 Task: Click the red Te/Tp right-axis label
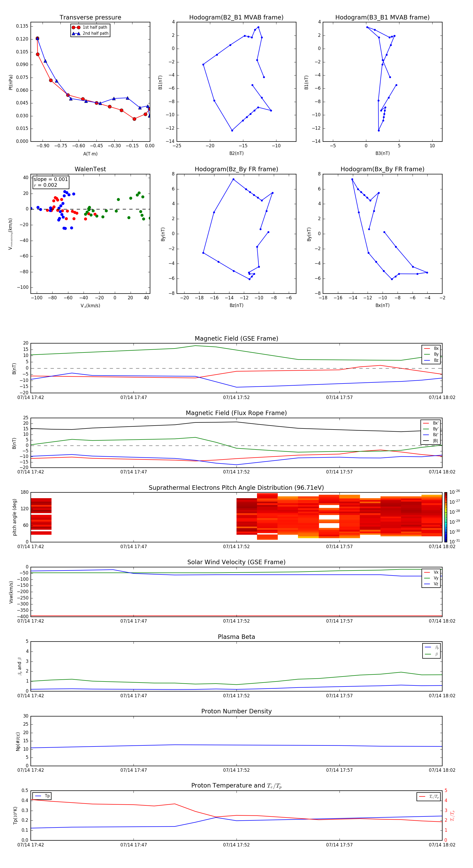pyautogui.click(x=453, y=815)
